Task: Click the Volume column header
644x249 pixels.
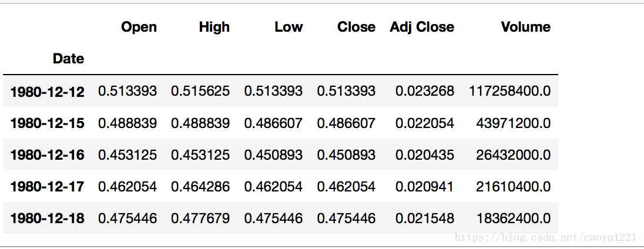Action: point(525,27)
